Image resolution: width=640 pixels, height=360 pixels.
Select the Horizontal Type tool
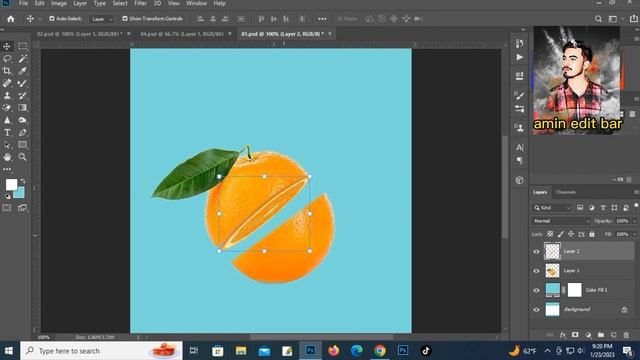pos(7,133)
